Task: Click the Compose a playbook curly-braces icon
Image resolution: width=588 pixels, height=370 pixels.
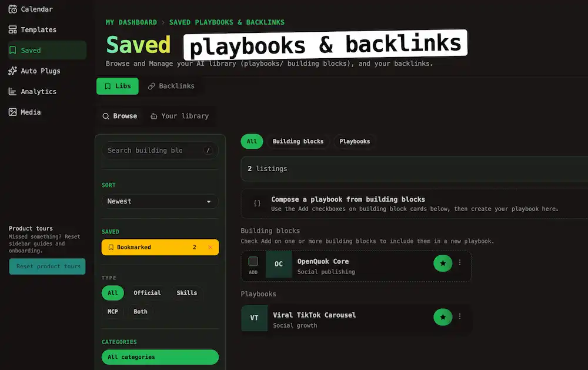Action: [258, 204]
